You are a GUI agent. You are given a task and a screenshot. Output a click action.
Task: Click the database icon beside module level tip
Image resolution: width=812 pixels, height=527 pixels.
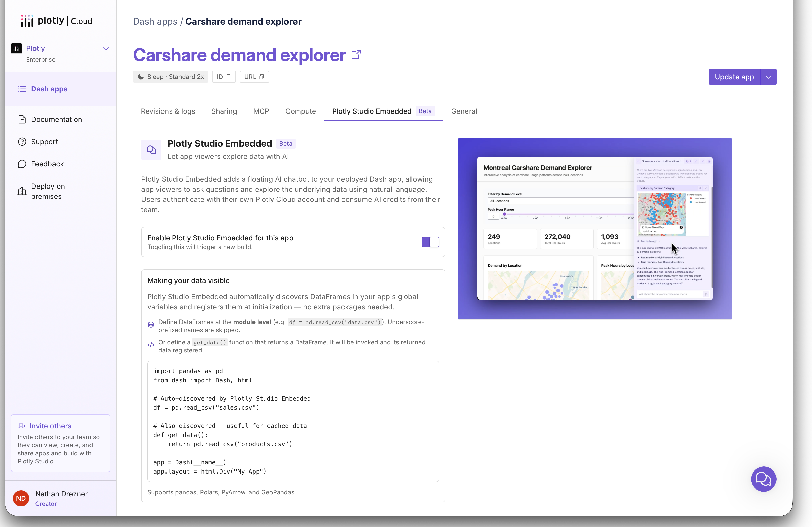point(151,325)
